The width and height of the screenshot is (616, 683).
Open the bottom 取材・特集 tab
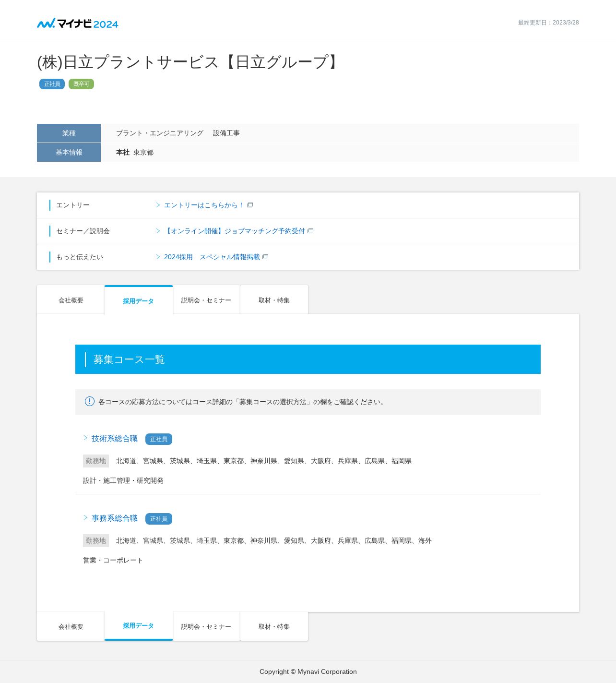coord(274,626)
